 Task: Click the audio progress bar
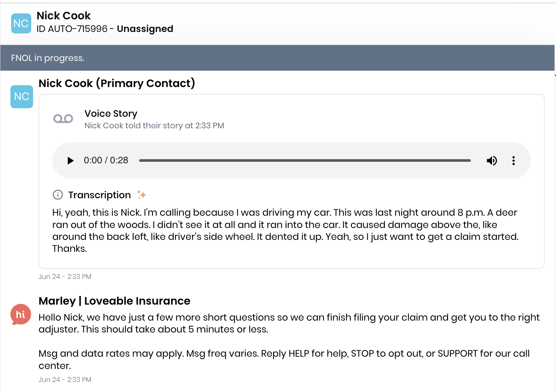tap(305, 161)
